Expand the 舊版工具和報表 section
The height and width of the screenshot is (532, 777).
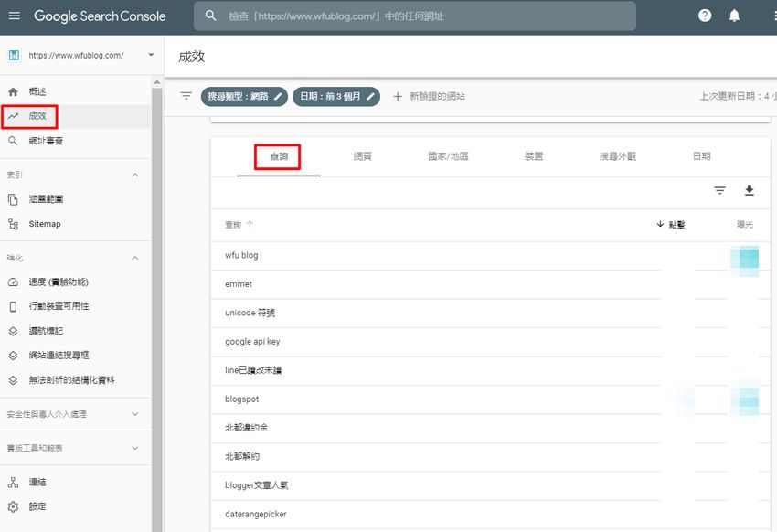[x=134, y=448]
